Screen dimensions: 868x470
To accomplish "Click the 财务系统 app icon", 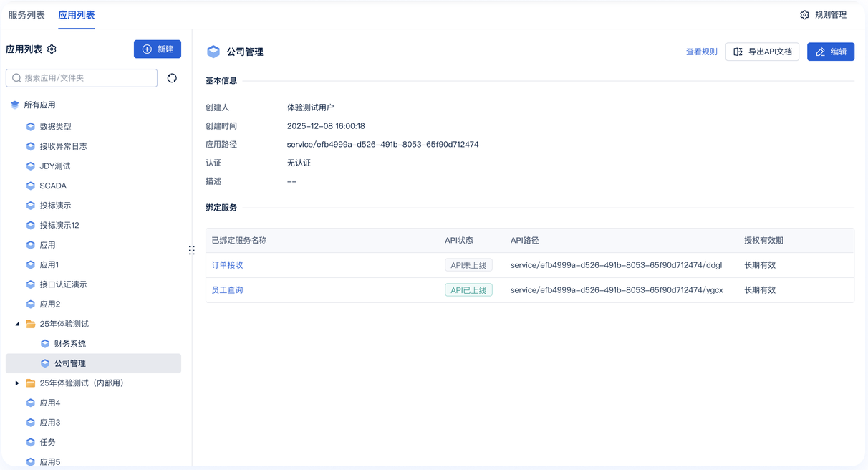I will pos(45,344).
